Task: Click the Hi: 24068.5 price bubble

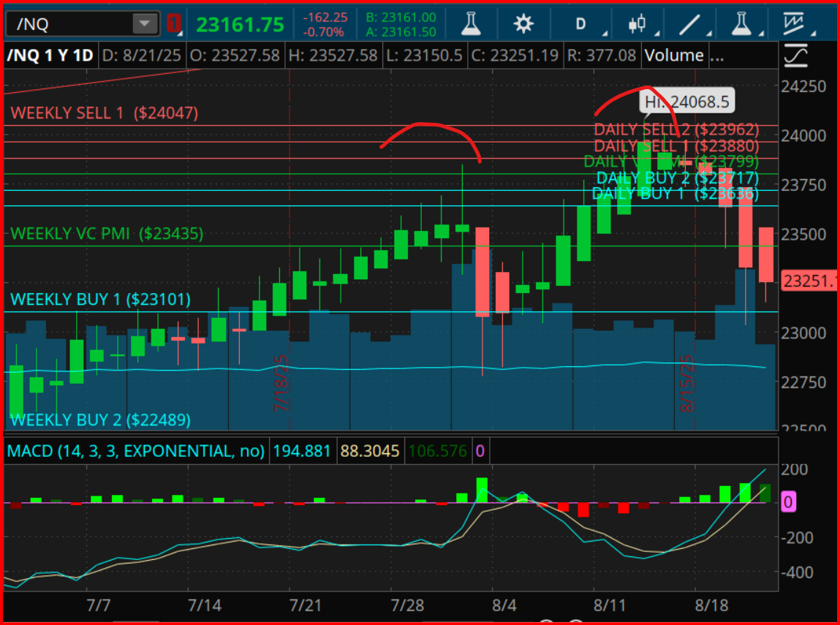Action: click(687, 101)
